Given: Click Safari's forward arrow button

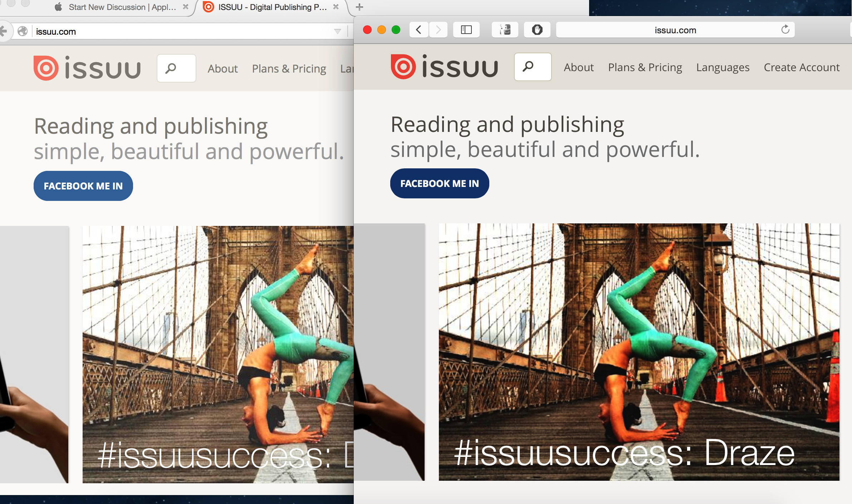Looking at the screenshot, I should coord(438,30).
